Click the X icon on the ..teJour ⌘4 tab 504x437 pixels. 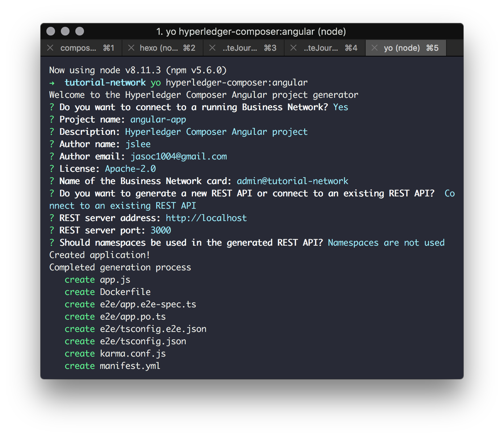click(x=293, y=47)
